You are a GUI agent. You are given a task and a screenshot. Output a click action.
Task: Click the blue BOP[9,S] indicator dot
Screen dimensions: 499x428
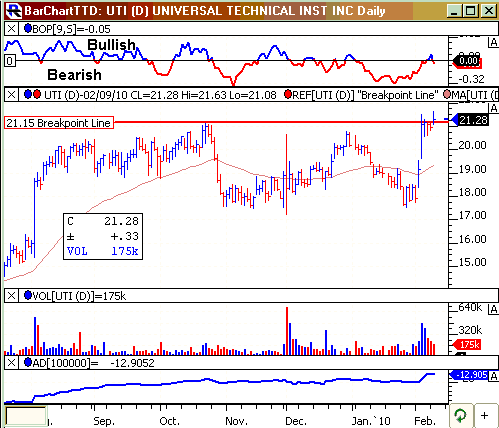tap(28, 29)
